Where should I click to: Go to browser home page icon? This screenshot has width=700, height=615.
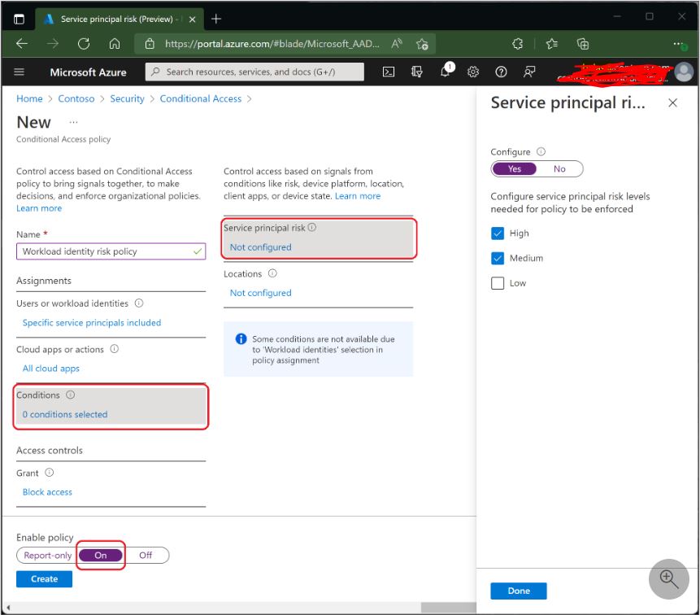click(x=115, y=43)
